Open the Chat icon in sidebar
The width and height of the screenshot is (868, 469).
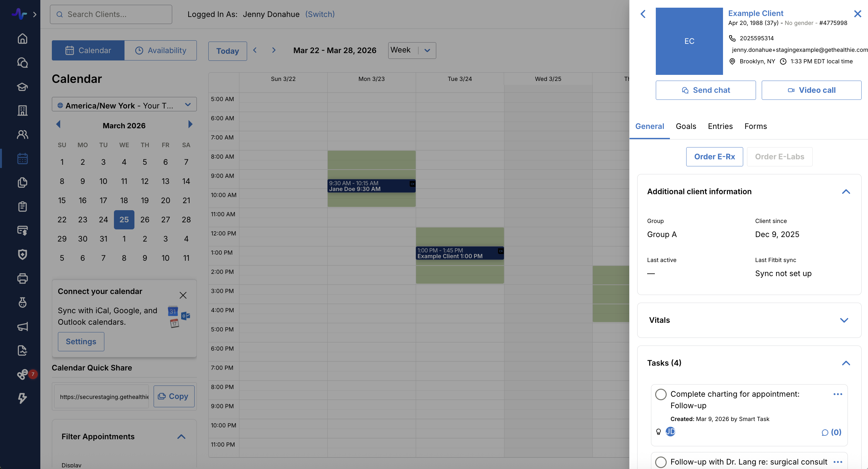tap(22, 63)
